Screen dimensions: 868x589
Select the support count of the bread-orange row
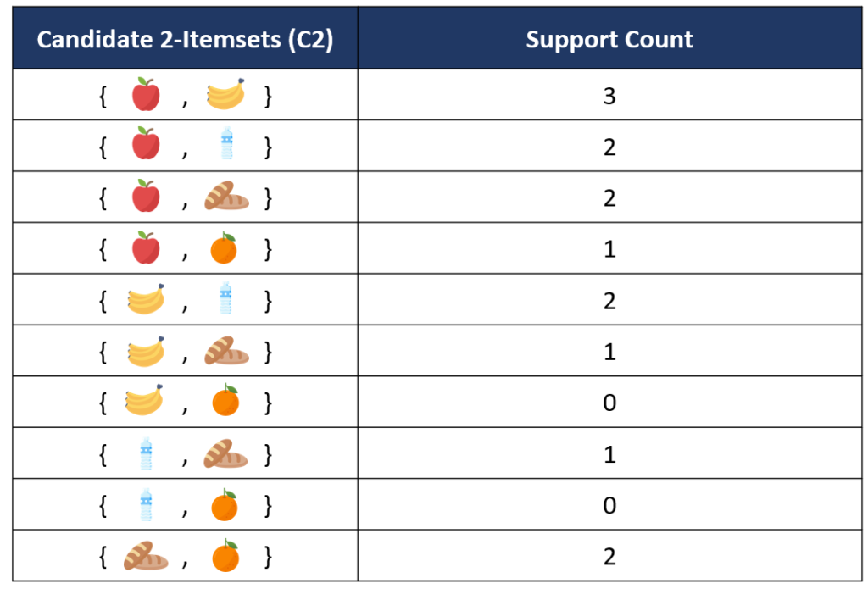pos(609,557)
